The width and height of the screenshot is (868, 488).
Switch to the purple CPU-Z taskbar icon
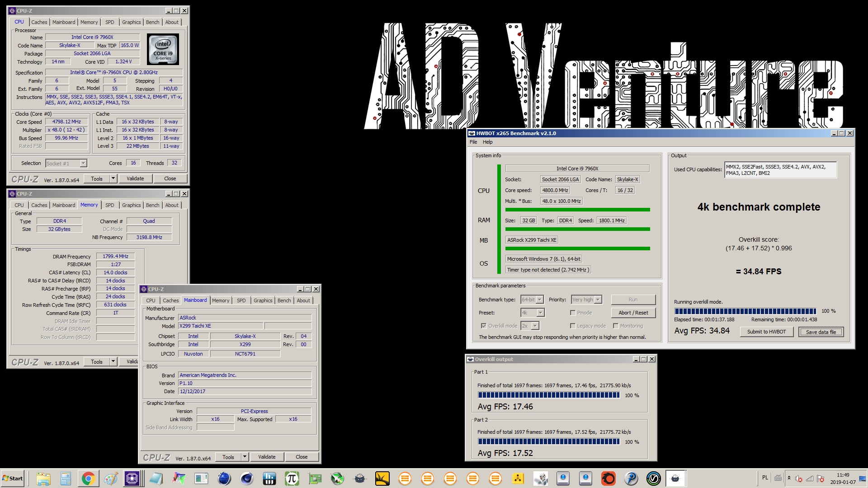[132, 479]
